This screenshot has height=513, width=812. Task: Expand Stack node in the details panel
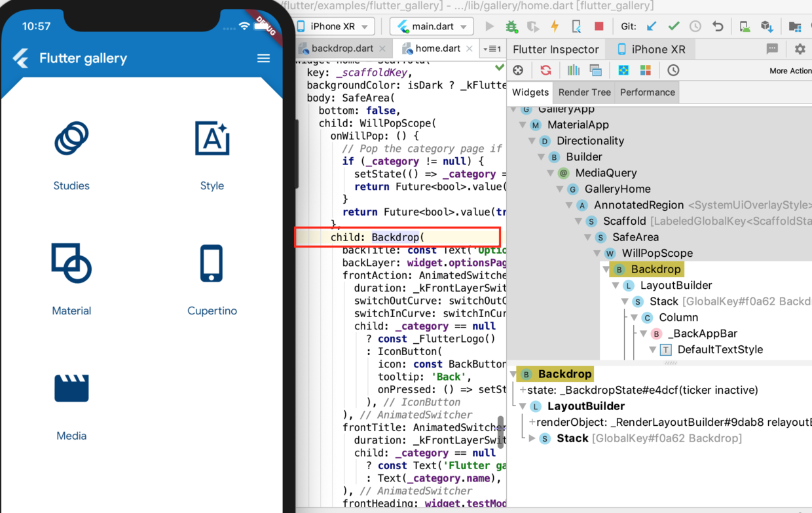532,438
